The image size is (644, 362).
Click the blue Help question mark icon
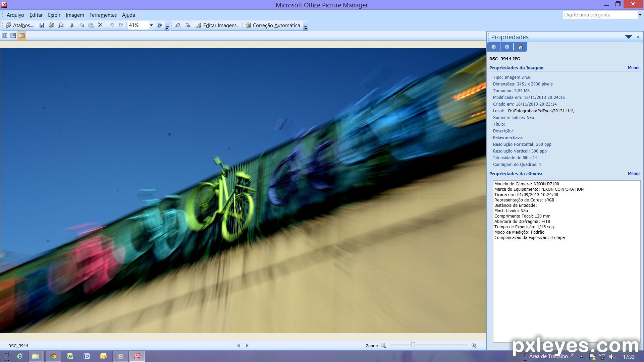[159, 25]
